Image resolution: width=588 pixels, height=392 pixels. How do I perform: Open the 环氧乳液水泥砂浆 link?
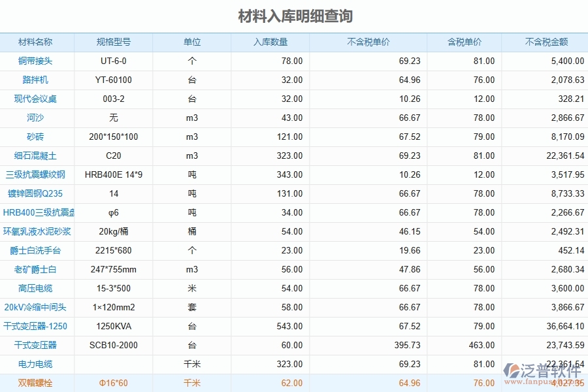(35, 231)
